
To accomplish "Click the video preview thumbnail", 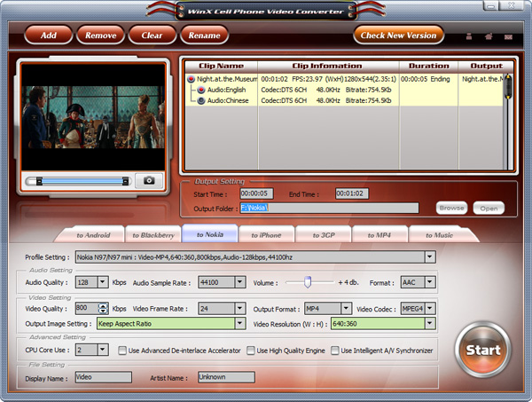I will point(93,117).
